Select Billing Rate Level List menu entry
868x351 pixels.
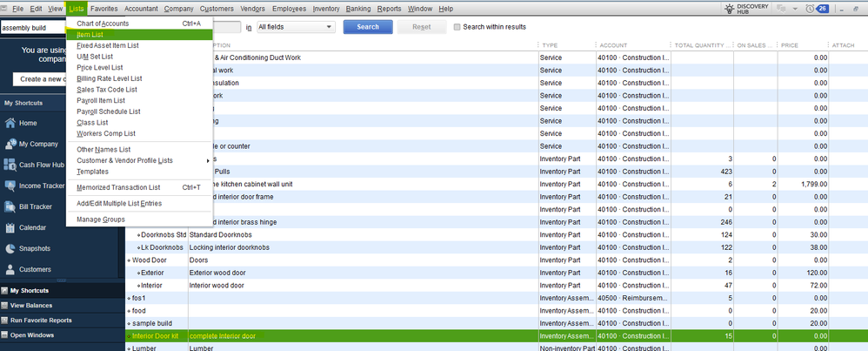[139, 78]
